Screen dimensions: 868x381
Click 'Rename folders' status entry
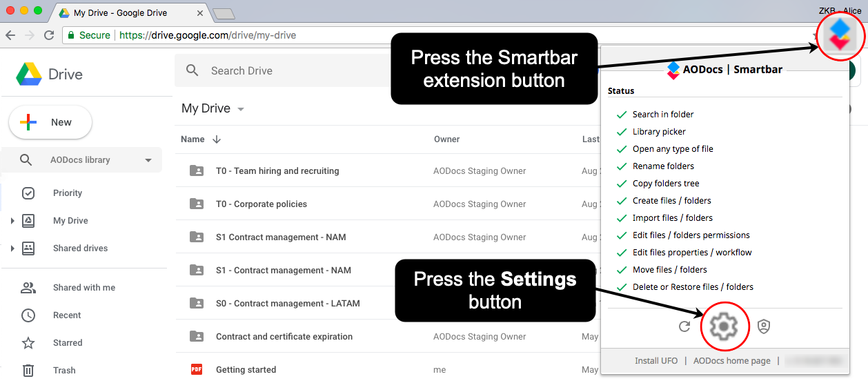click(x=663, y=166)
